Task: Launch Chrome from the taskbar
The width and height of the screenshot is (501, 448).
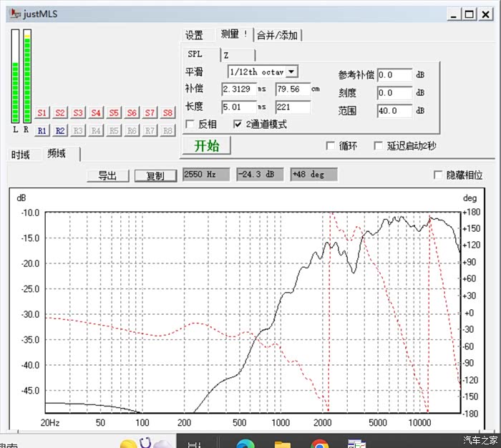Action: click(320, 443)
